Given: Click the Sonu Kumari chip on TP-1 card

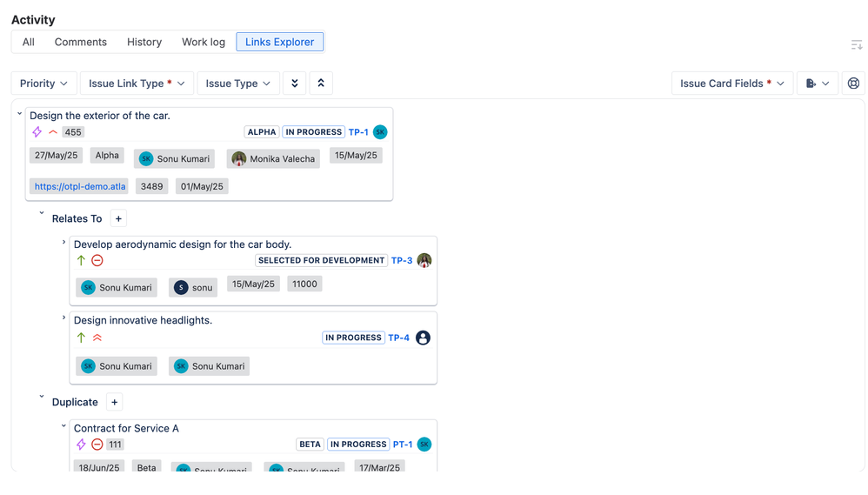Looking at the screenshot, I should [174, 159].
